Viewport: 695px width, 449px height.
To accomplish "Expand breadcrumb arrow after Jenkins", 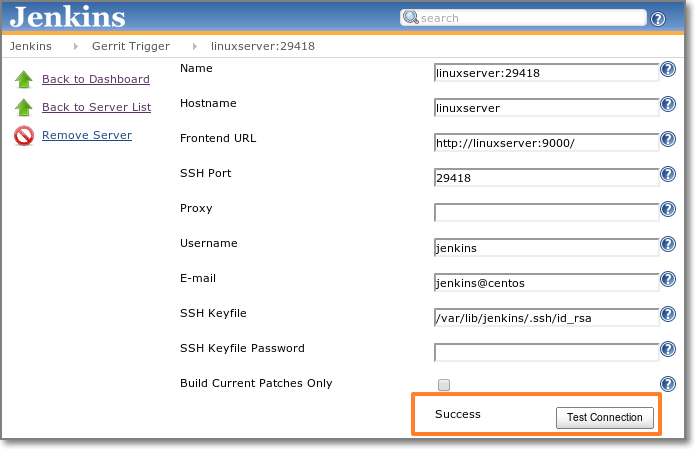I will point(76,46).
